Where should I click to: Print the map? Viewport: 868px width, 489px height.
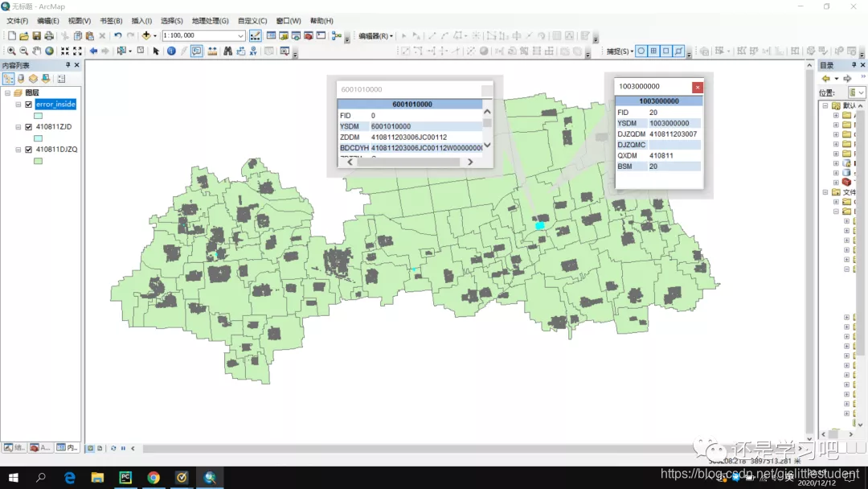[x=49, y=36]
